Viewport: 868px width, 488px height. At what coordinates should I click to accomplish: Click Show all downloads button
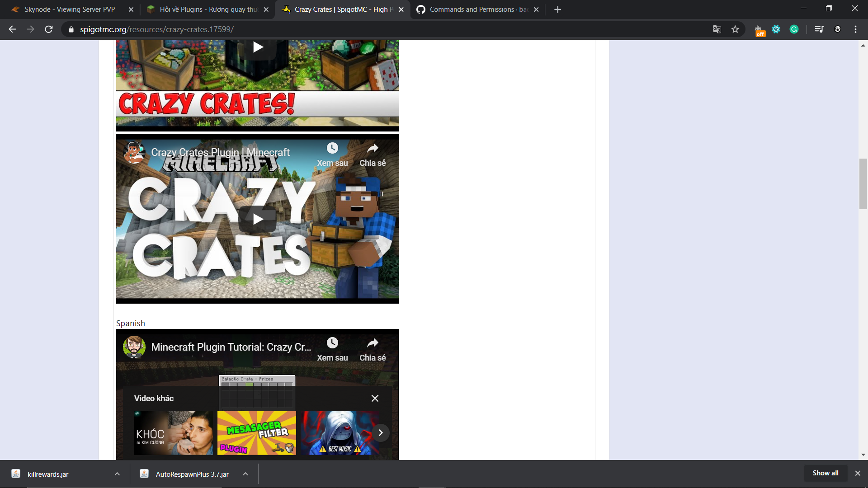[x=825, y=473]
